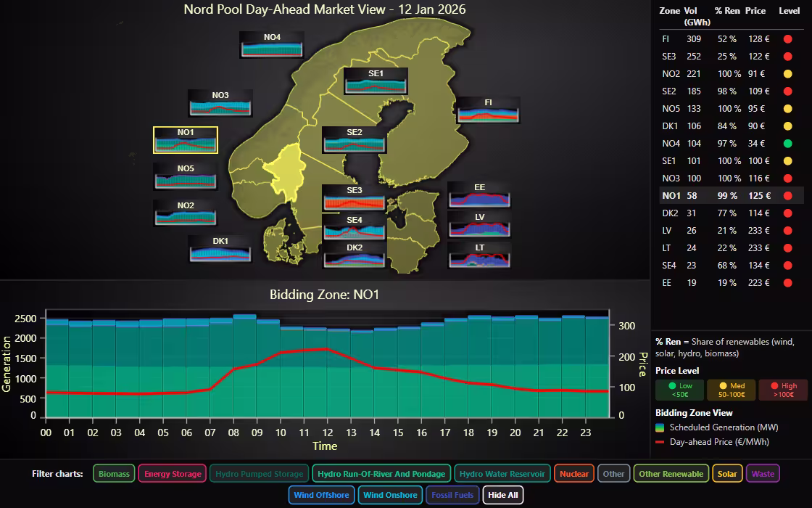Select the LV row in zone table
The image size is (812, 508).
[731, 231]
